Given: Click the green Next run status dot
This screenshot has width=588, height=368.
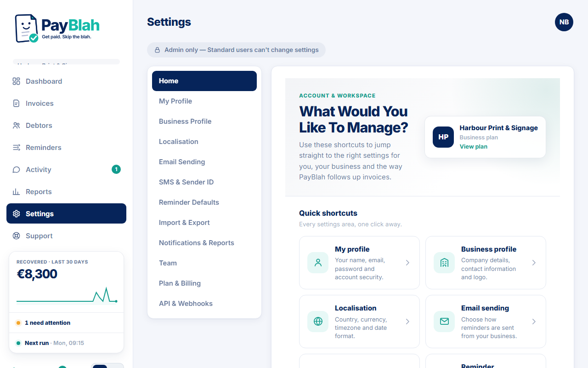Looking at the screenshot, I should click(18, 343).
